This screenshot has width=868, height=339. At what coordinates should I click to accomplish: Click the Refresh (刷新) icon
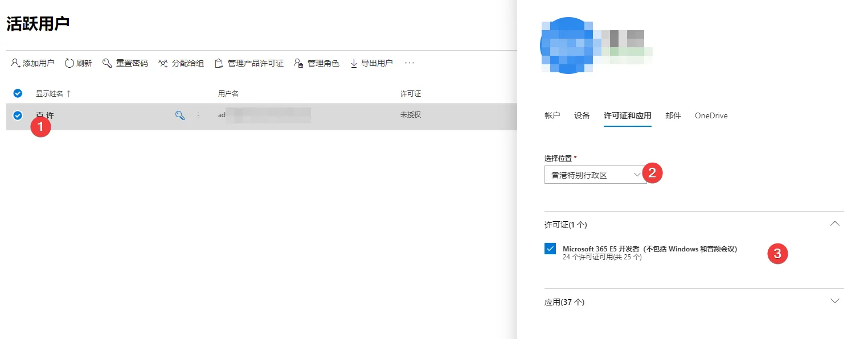(69, 63)
